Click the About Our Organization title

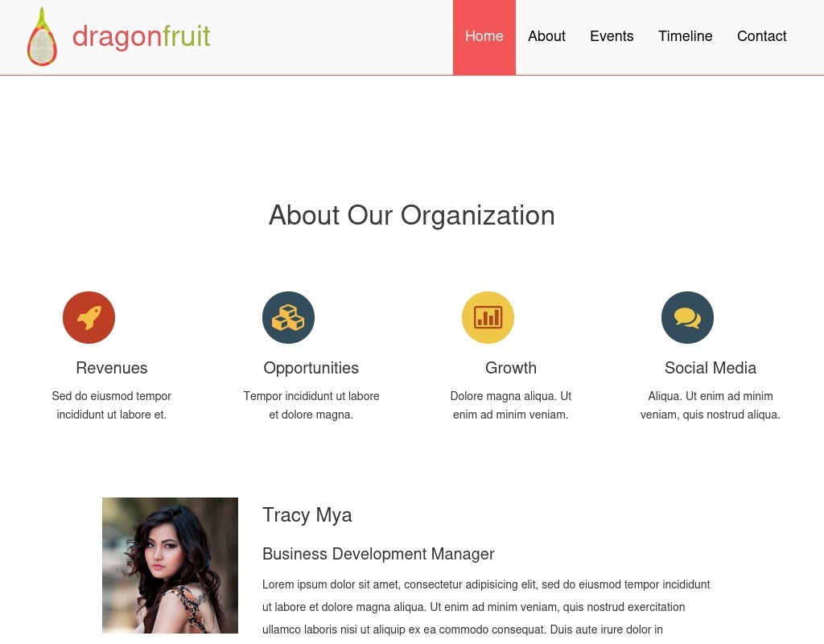[x=412, y=216]
